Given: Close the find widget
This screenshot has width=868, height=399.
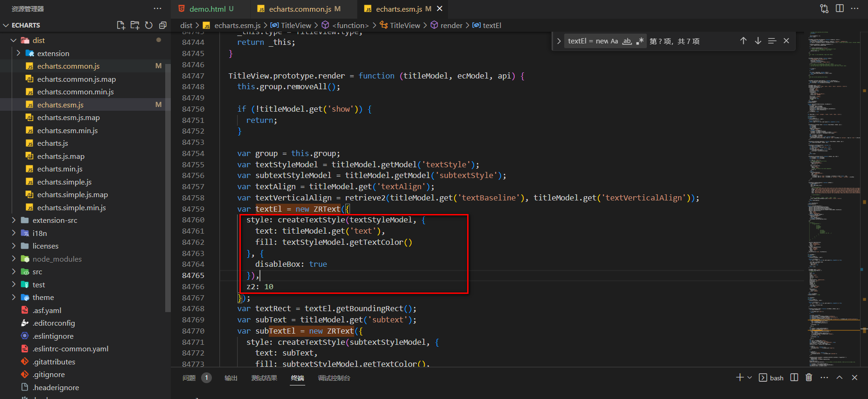Looking at the screenshot, I should (x=786, y=41).
